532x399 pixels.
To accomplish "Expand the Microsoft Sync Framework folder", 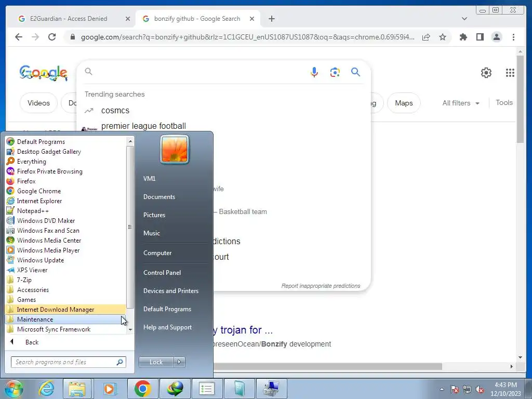I will pyautogui.click(x=65, y=329).
